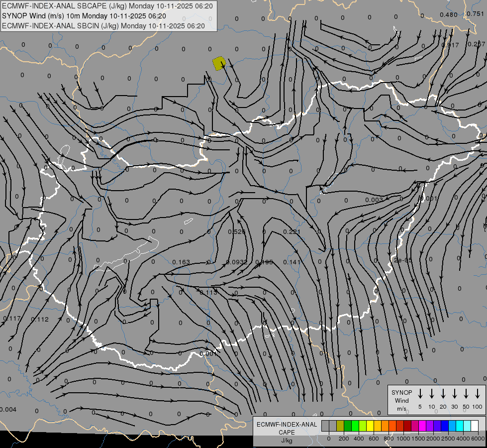The height and width of the screenshot is (448, 487).
Task: Click the 10 m/s wind arrow in legend
Action: click(x=431, y=394)
